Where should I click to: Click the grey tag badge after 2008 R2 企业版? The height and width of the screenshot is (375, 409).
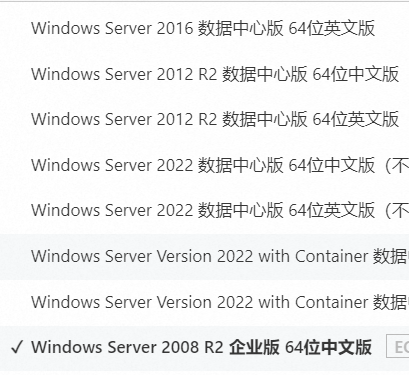[398, 347]
